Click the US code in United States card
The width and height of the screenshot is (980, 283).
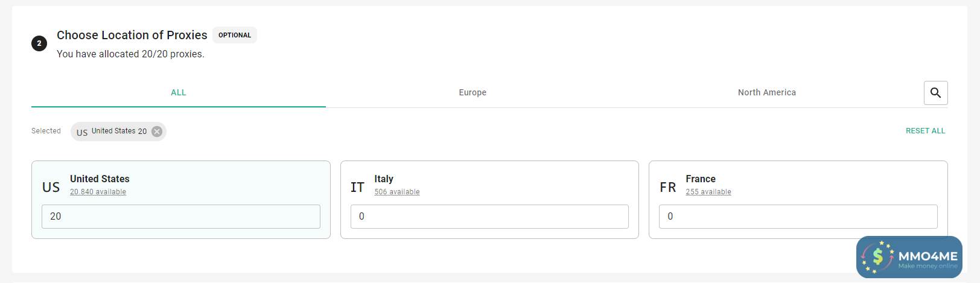point(51,187)
